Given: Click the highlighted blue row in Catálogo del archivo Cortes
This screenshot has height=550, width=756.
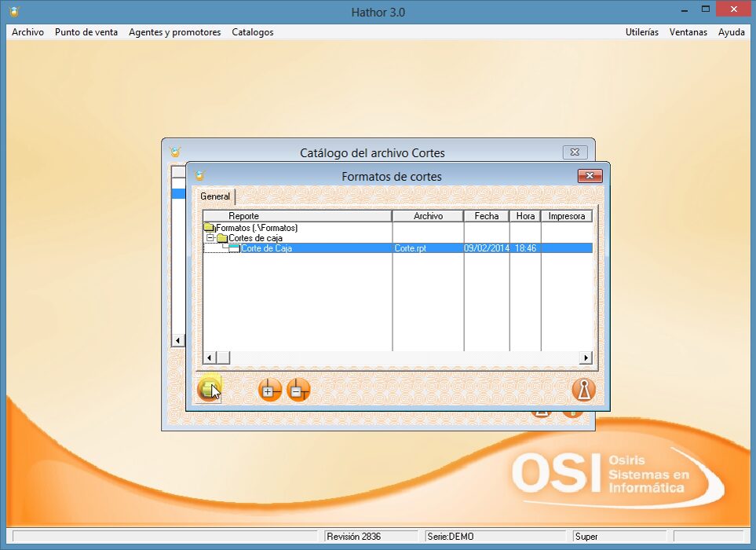Looking at the screenshot, I should [x=179, y=193].
